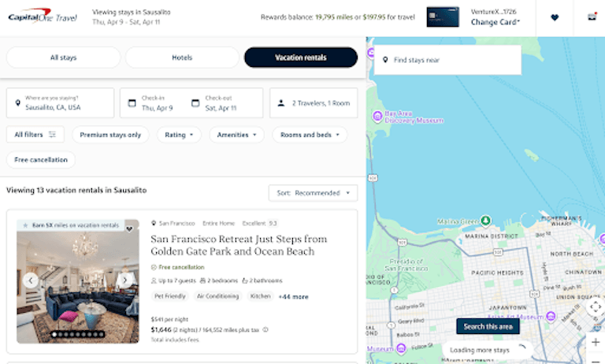This screenshot has width=605, height=364.
Task: Show previous photo of San Francisco Retreat
Action: click(x=31, y=280)
